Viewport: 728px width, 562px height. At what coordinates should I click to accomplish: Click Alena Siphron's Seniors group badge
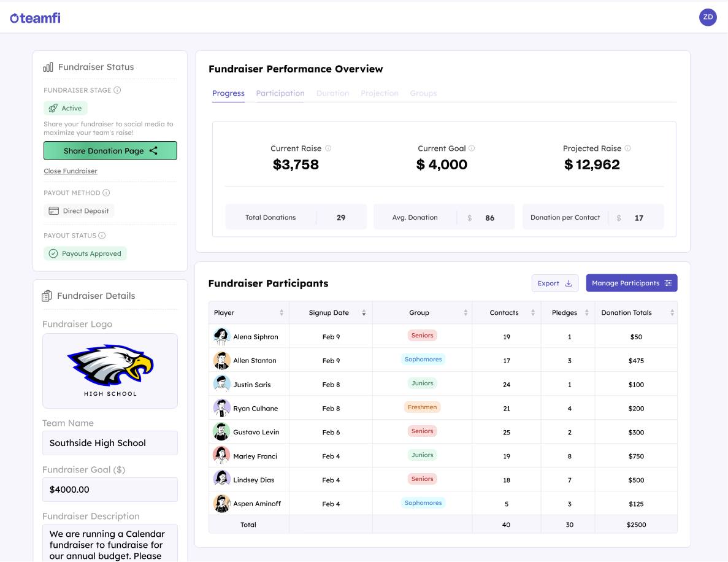pos(422,335)
